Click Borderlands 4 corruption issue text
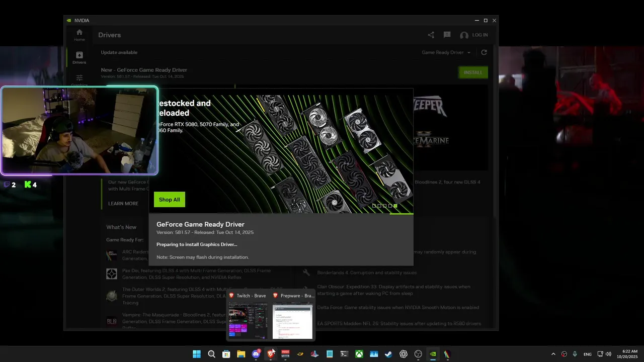 click(367, 273)
